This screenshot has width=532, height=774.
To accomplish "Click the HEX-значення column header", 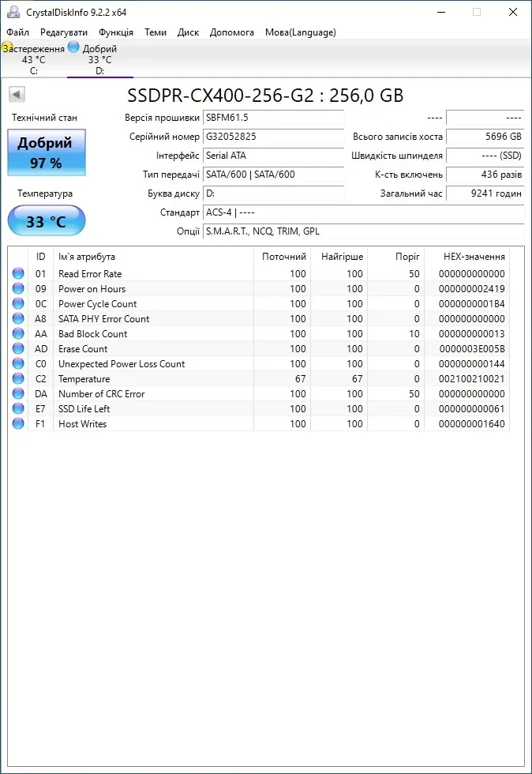I will tap(466, 257).
